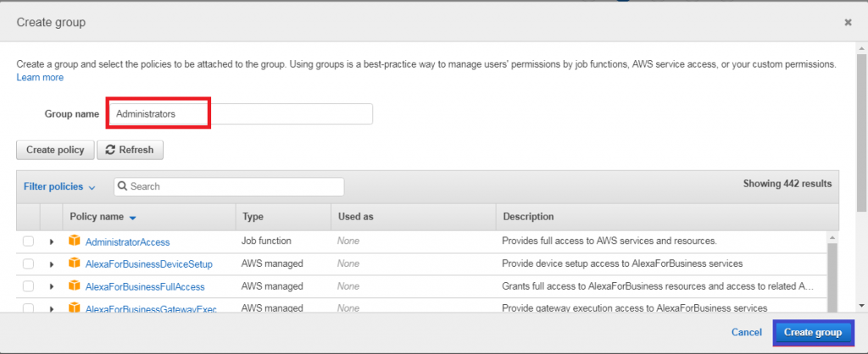Open the AdministratorAccess policy link

(x=127, y=242)
